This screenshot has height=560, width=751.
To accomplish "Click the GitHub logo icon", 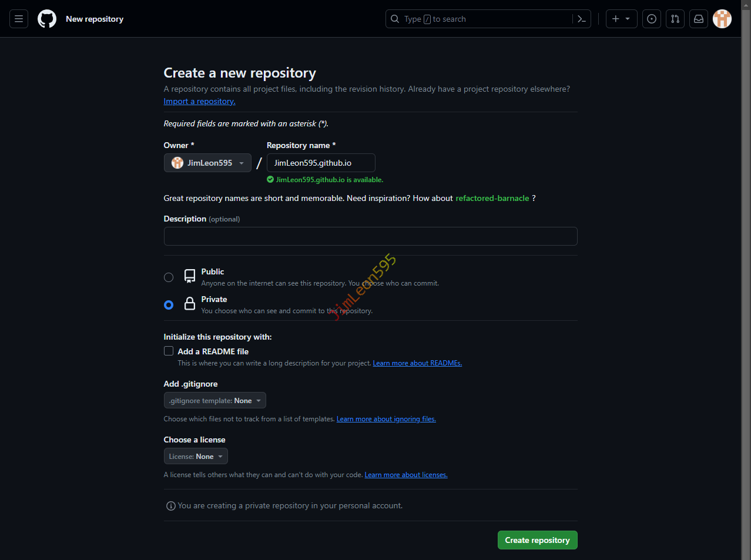I will pyautogui.click(x=47, y=19).
